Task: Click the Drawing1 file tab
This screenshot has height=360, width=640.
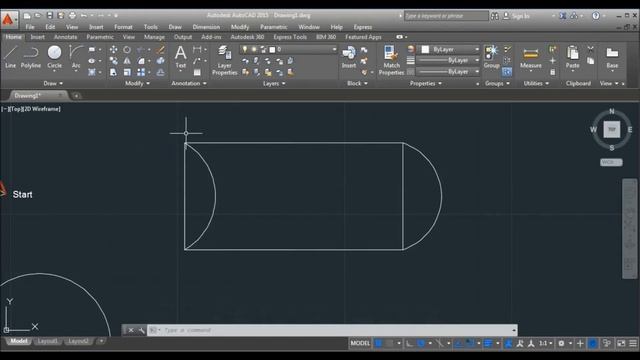Action: click(38, 96)
